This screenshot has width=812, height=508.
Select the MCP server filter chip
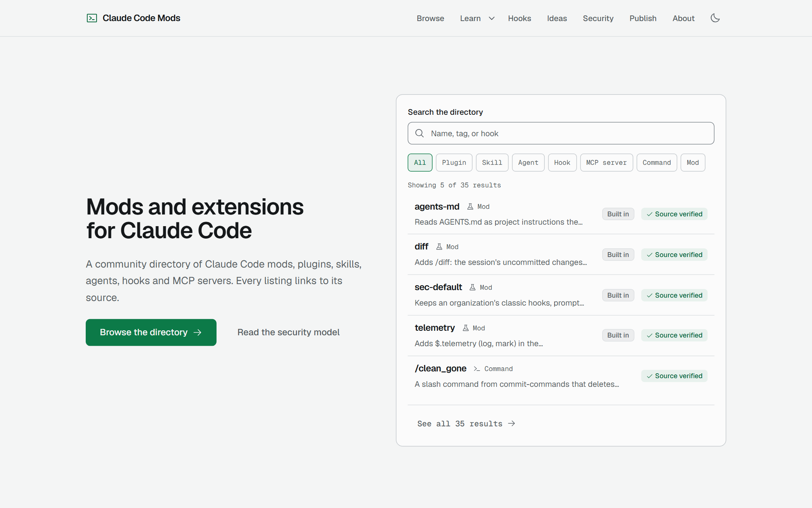[606, 163]
